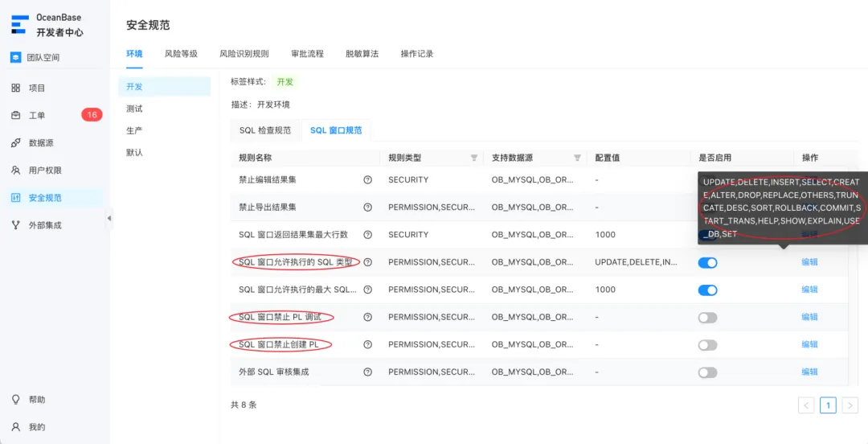
Task: Click help icon for SQL 窗口禁止 PL 调试
Action: 367,317
